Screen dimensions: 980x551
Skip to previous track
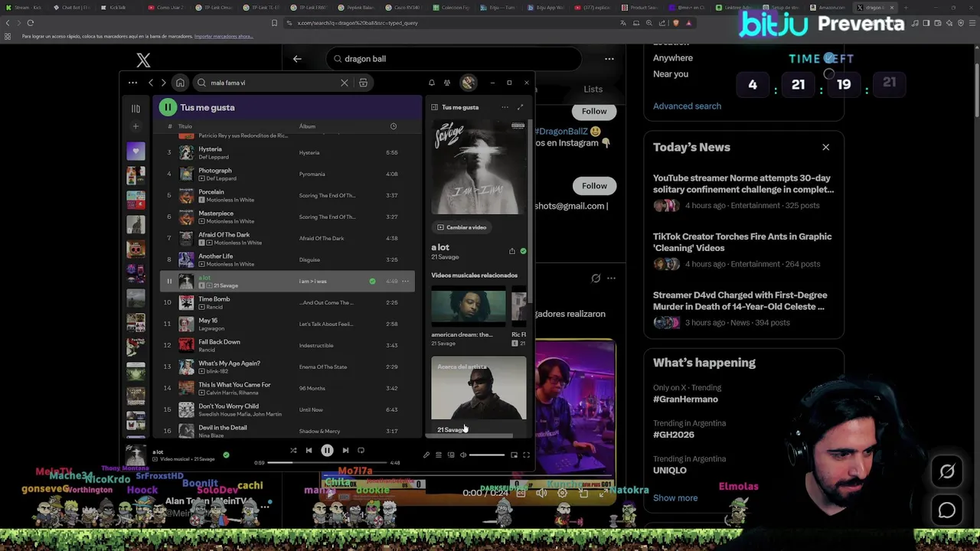click(x=309, y=451)
